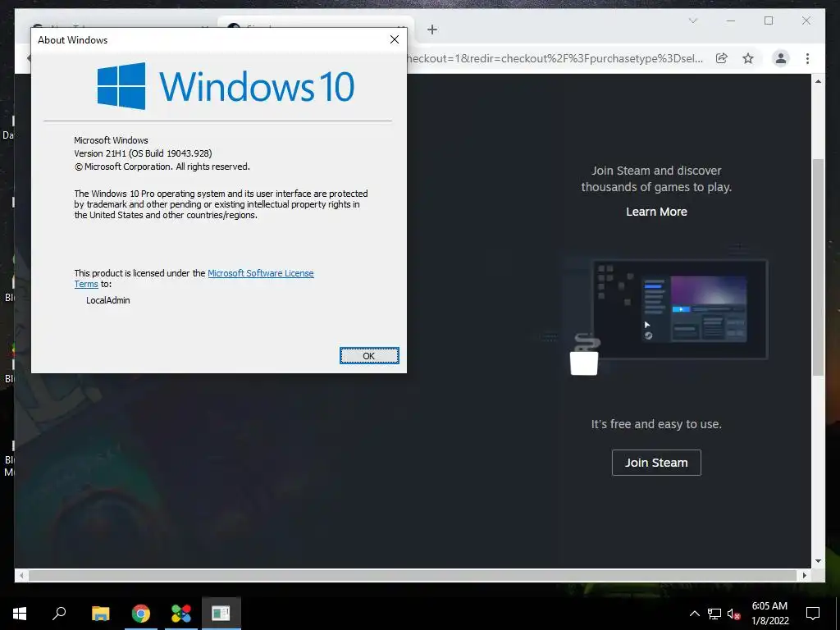Open the Chrome tab search dropdown
Image resolution: width=840 pixels, height=630 pixels.
point(692,21)
